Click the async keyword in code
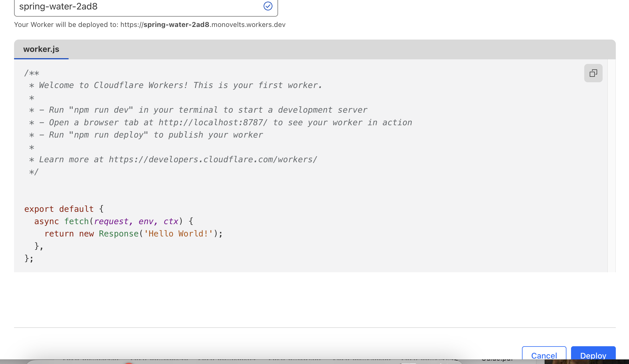 tap(46, 221)
